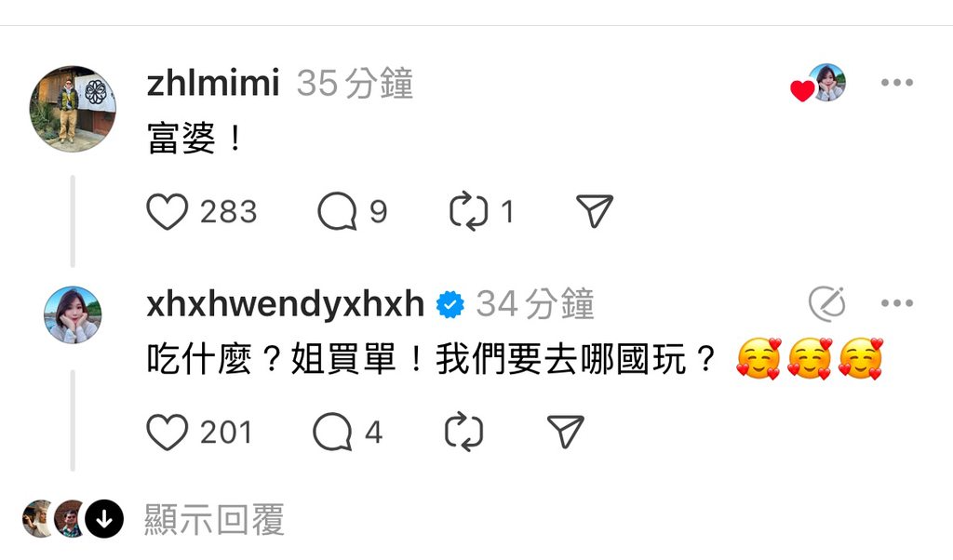Repost xhxhwendyxhxh's reply
953x560 pixels.
[463, 432]
